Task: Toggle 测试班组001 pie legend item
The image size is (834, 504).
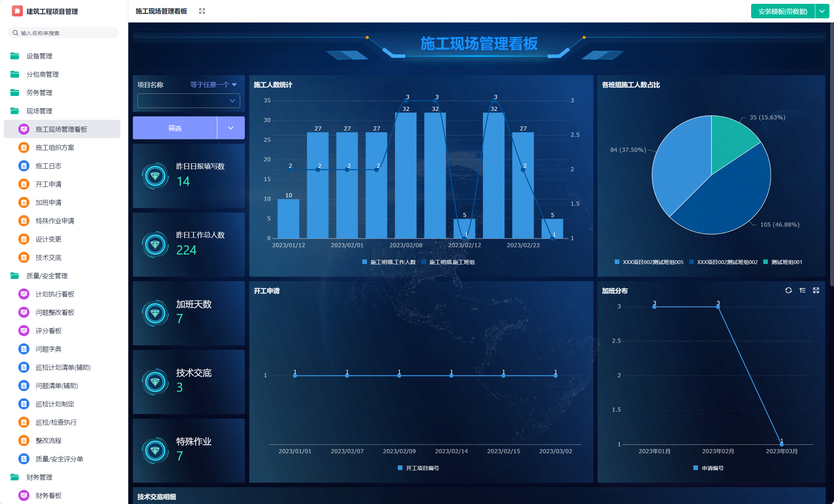Action: click(x=786, y=262)
